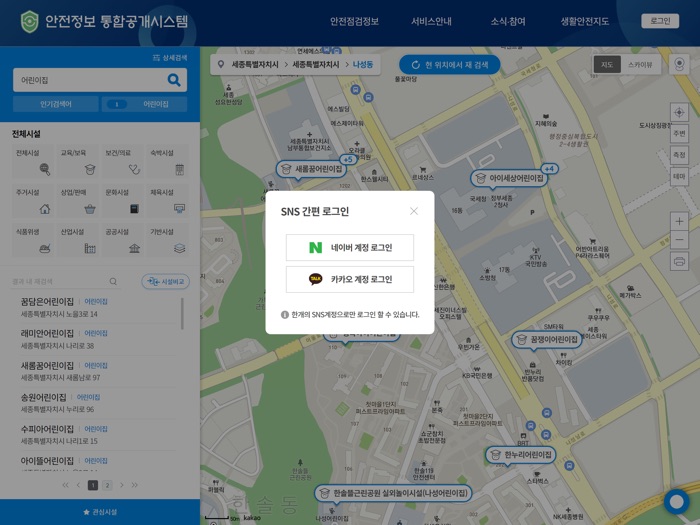Log in with Kakao account
Viewport: 700px width, 525px height.
point(350,279)
